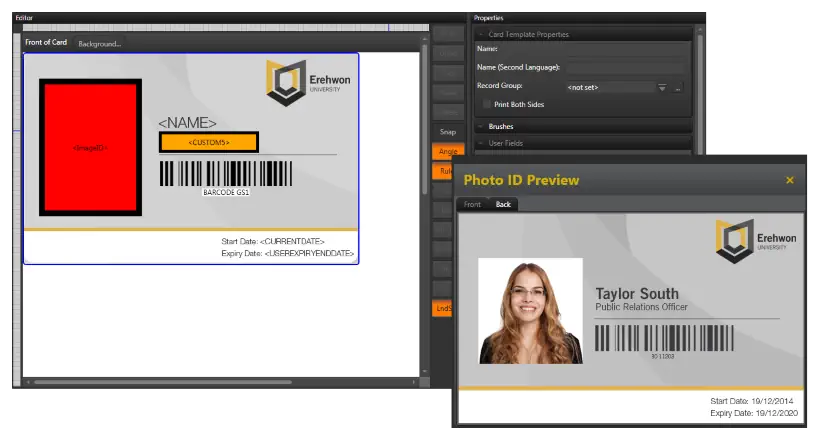Viewport: 820px width, 440px height.
Task: Click the editor vertical scrollbar thumb
Action: [x=425, y=119]
